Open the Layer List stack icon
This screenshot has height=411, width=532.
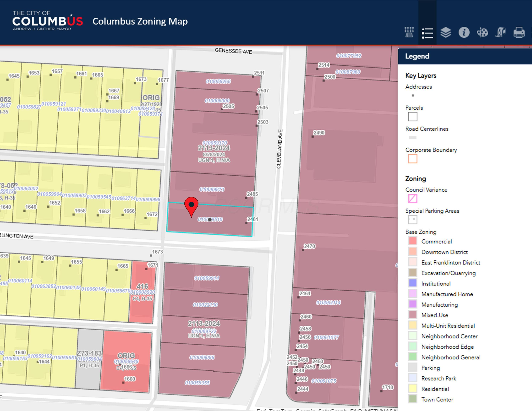point(445,32)
